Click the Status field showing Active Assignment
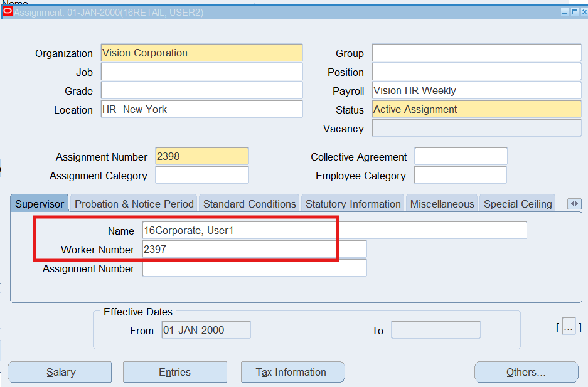588x387 pixels. point(476,110)
